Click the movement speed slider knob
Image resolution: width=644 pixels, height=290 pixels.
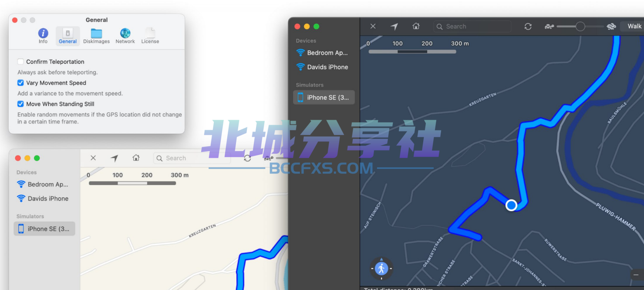point(580,27)
